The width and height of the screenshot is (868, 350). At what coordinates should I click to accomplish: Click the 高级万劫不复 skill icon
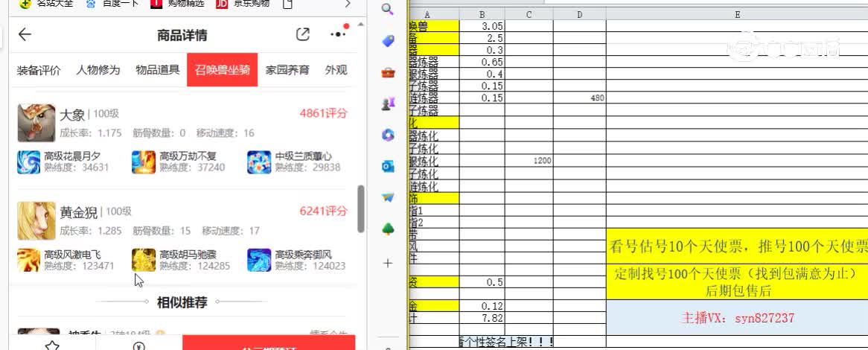(144, 162)
